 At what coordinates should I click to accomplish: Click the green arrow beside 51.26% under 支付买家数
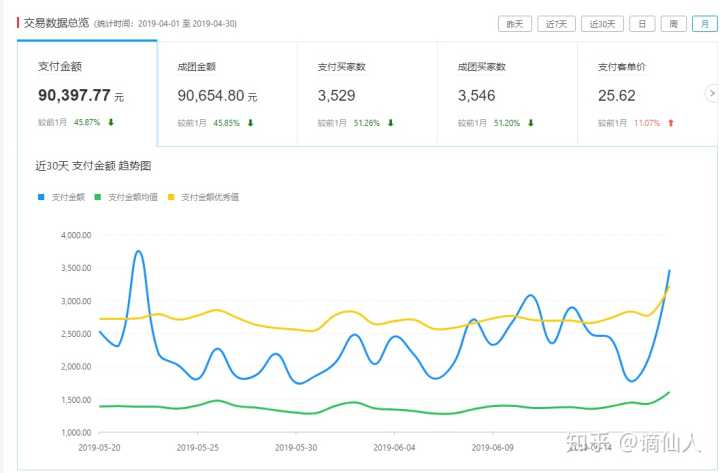coord(391,123)
